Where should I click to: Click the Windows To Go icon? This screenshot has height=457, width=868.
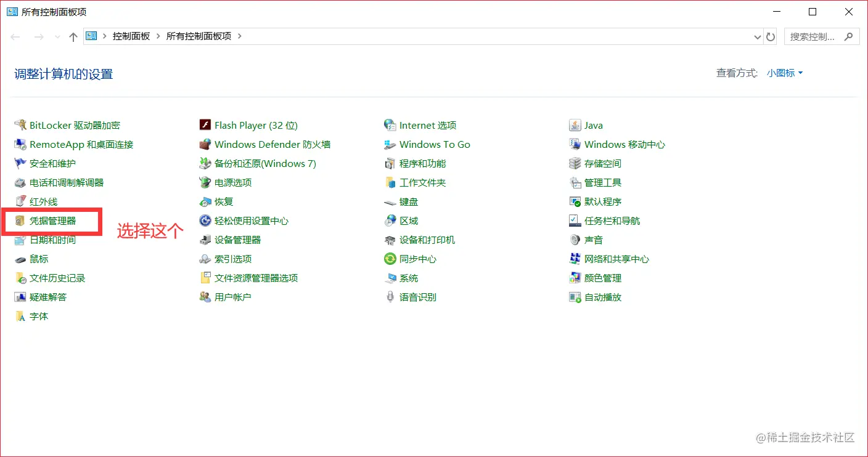click(390, 144)
